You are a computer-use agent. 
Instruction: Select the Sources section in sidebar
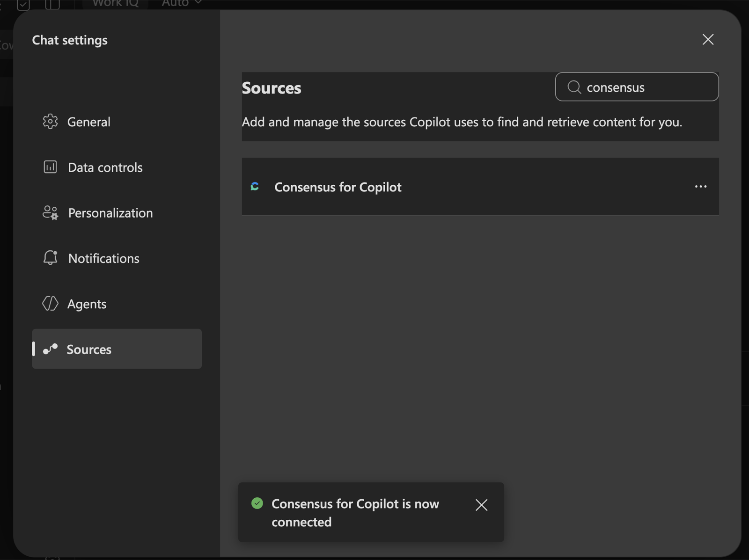(x=117, y=349)
